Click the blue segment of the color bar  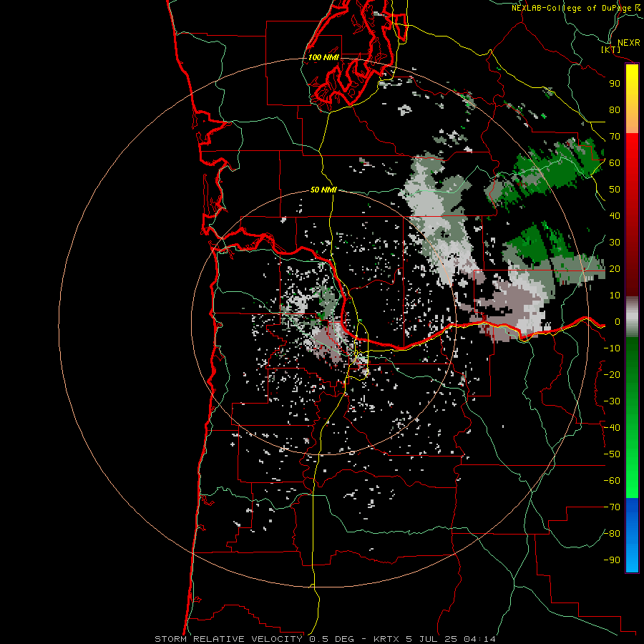click(x=632, y=535)
